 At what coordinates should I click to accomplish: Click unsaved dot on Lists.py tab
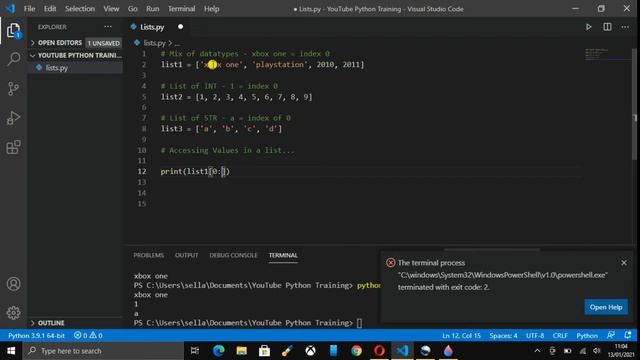180,27
